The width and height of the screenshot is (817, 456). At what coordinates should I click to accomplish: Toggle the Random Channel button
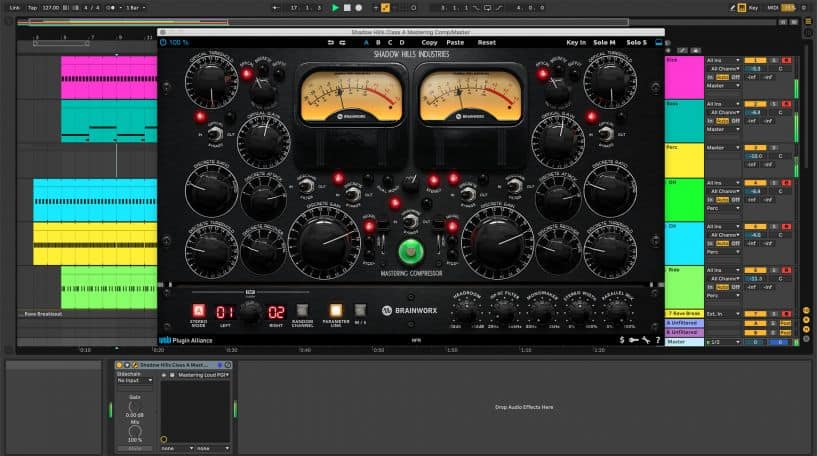point(302,311)
